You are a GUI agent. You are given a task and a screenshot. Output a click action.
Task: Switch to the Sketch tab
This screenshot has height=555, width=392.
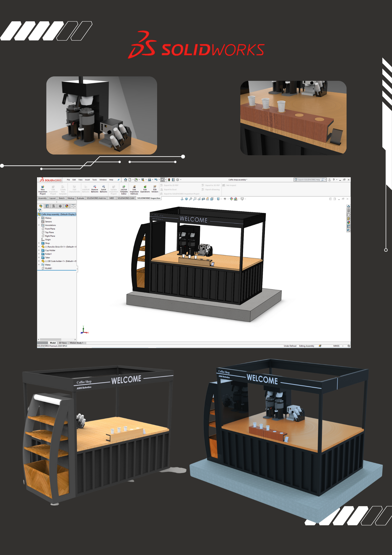[x=62, y=198]
